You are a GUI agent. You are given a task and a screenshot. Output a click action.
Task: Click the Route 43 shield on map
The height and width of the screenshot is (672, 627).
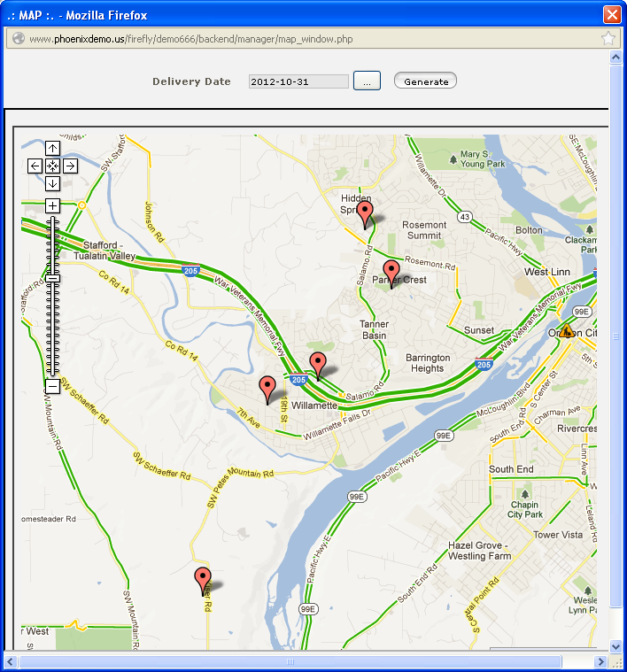tap(465, 217)
